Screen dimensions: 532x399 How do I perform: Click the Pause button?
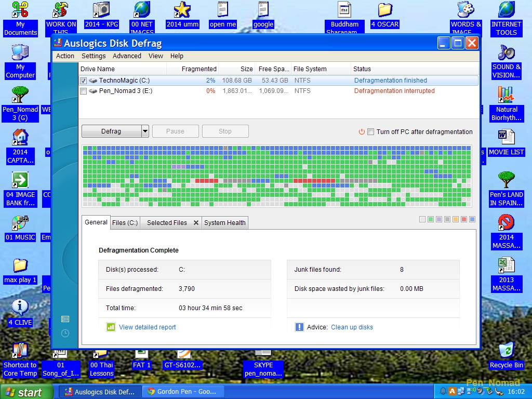point(176,131)
